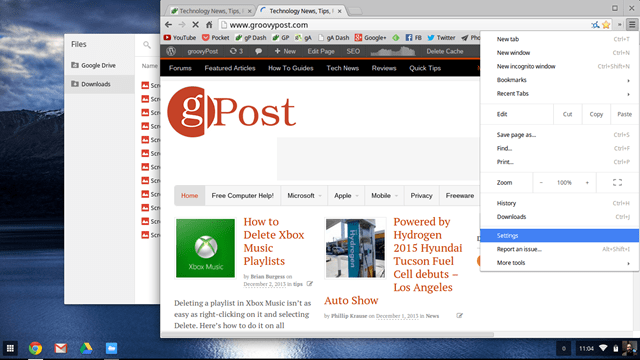Launch Chrome from the shelf
Image resolution: width=640 pixels, height=360 pixels.
(x=36, y=348)
